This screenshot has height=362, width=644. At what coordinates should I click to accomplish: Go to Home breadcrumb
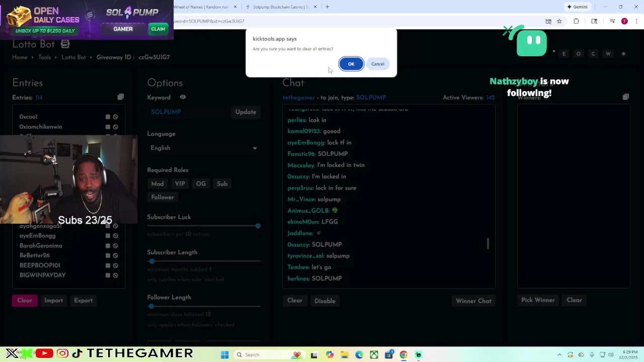20,57
